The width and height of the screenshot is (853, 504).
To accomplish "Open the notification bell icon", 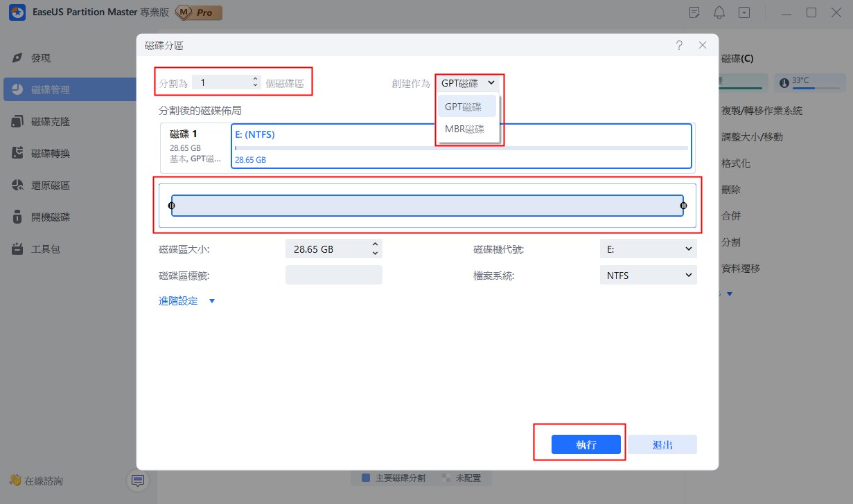I will click(720, 12).
